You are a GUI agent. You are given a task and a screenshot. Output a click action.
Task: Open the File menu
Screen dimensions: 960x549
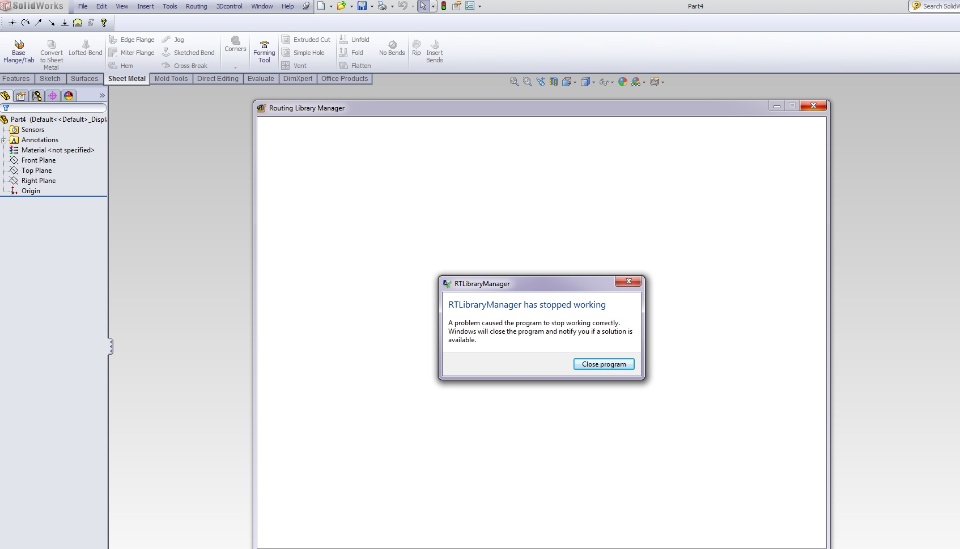point(83,6)
